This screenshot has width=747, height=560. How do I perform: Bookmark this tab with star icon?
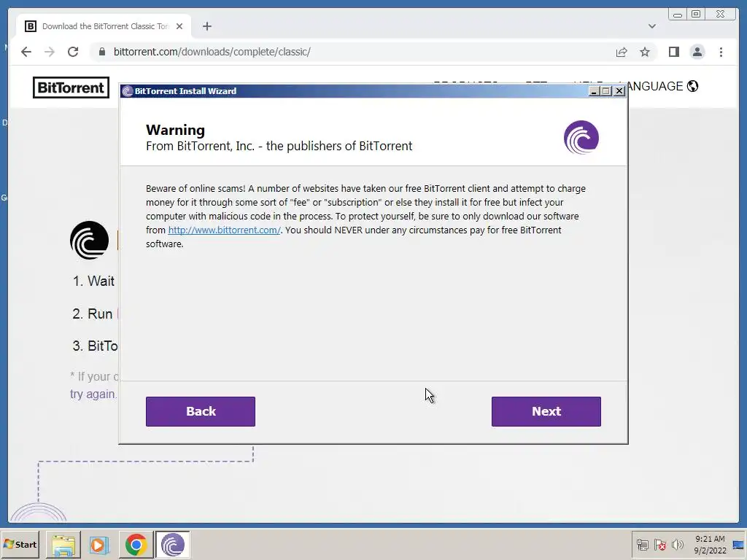tap(645, 52)
